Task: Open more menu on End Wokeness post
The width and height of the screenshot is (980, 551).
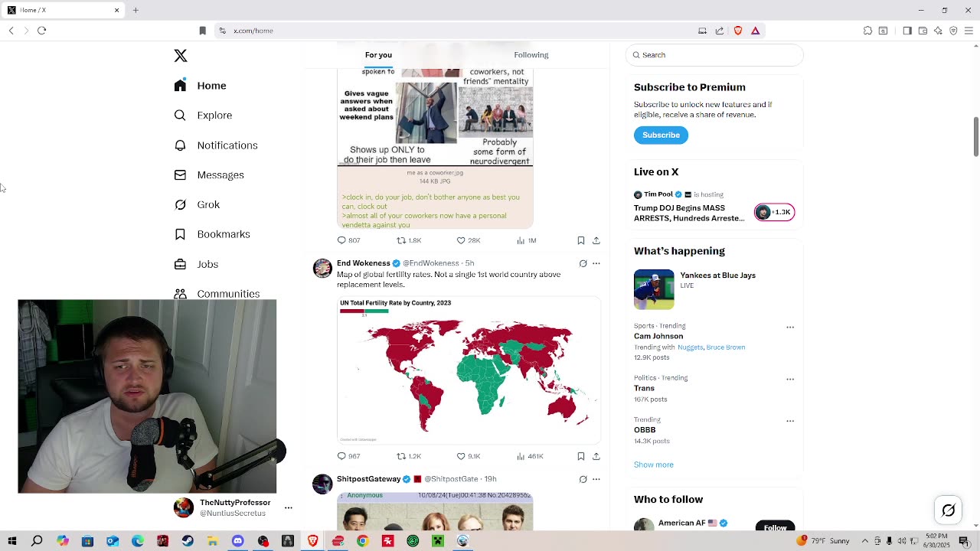Action: tap(596, 263)
